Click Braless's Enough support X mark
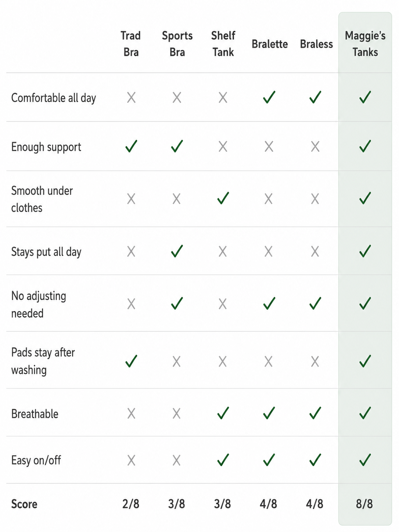The height and width of the screenshot is (532, 399). (x=315, y=147)
